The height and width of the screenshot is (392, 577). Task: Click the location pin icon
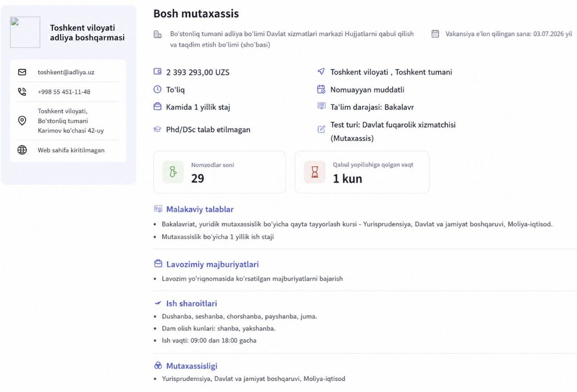tap(22, 121)
